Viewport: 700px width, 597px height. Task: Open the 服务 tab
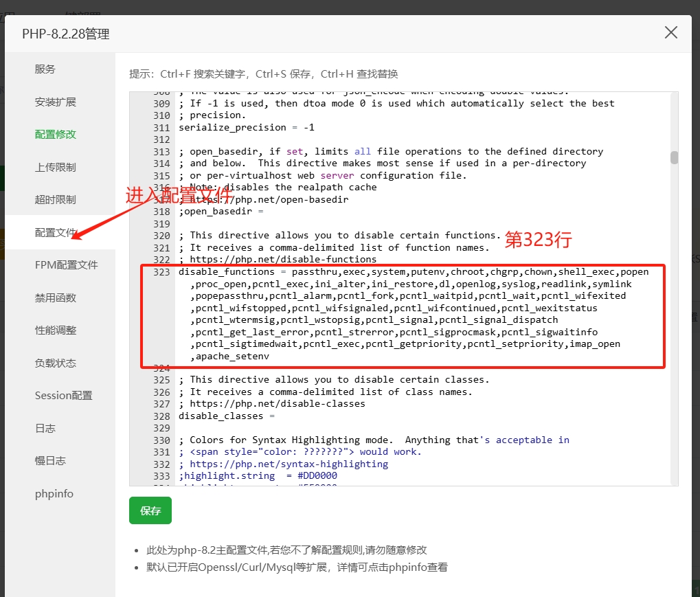click(45, 69)
